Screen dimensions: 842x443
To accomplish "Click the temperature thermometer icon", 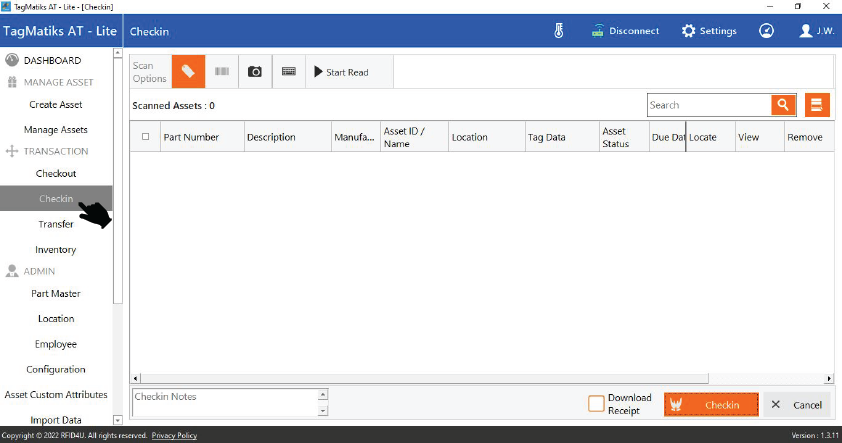I will coord(559,31).
